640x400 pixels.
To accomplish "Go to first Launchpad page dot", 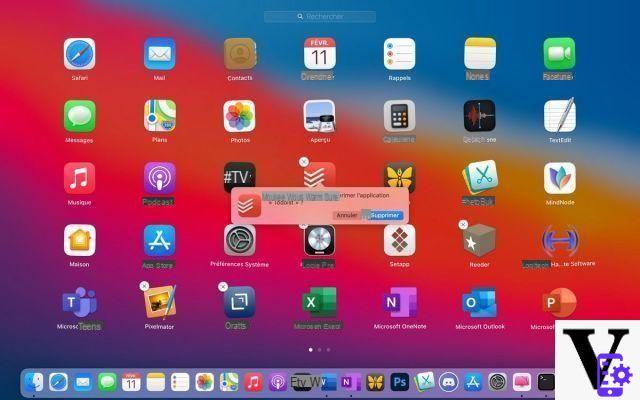I will tap(311, 350).
